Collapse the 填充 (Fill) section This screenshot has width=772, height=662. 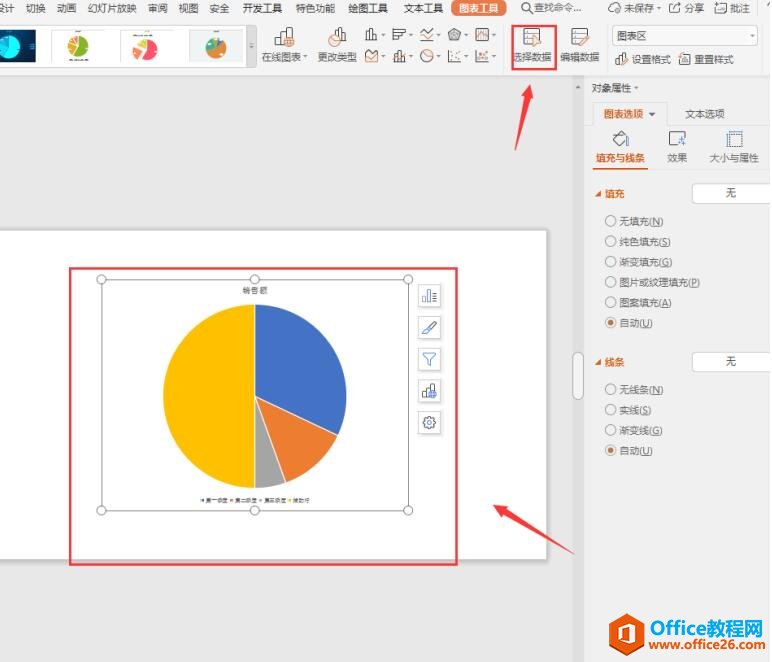599,194
